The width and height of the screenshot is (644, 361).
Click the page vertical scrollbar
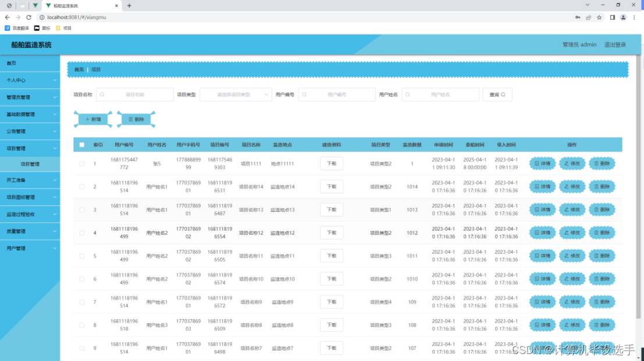pos(638,187)
